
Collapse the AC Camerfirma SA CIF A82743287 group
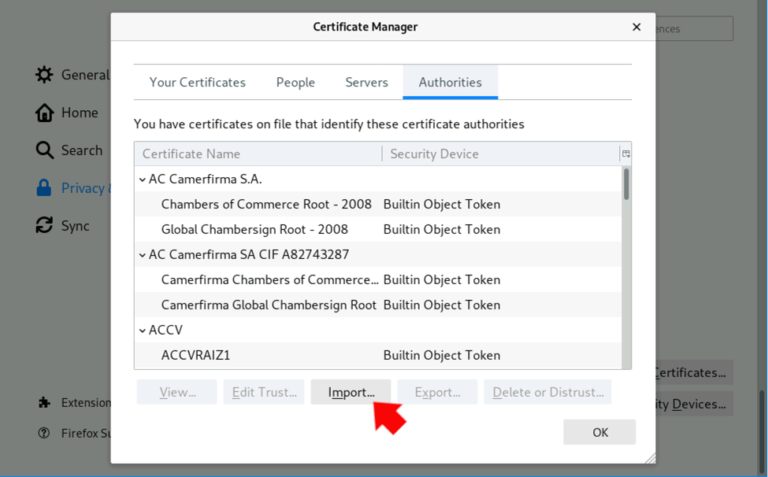142,255
